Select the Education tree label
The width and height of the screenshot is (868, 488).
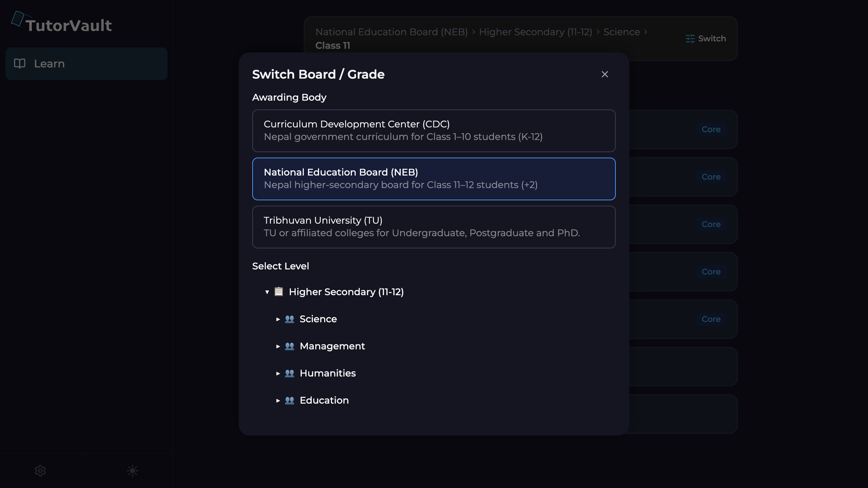pos(324,400)
